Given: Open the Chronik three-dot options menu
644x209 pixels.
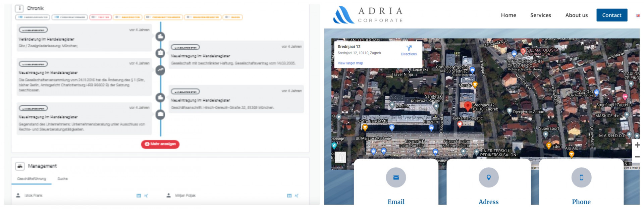Looking at the screenshot, I should coord(19,8).
